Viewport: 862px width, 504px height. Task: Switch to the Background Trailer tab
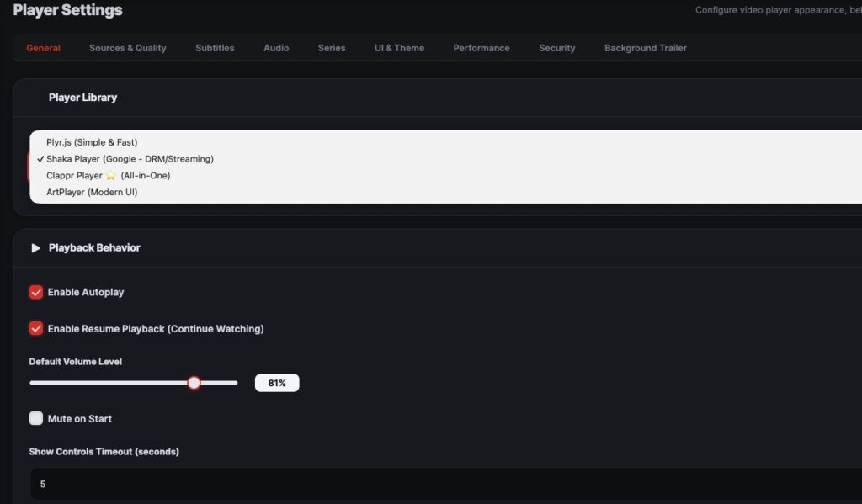[646, 48]
